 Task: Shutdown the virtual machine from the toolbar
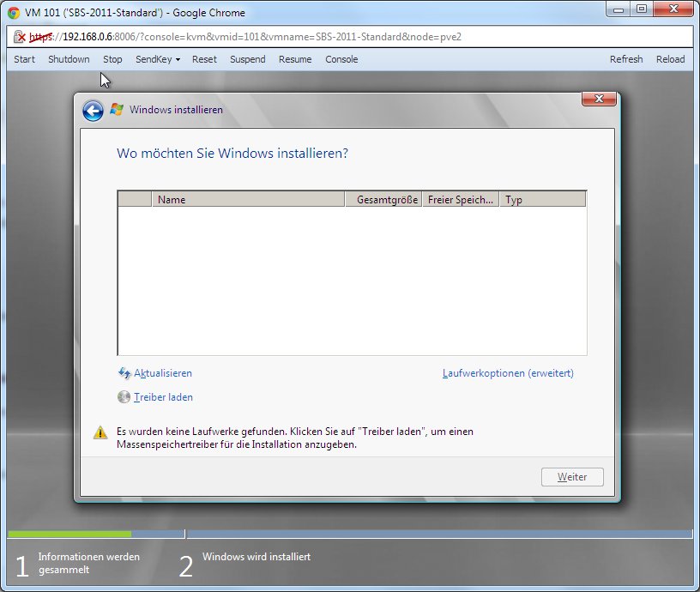(69, 59)
